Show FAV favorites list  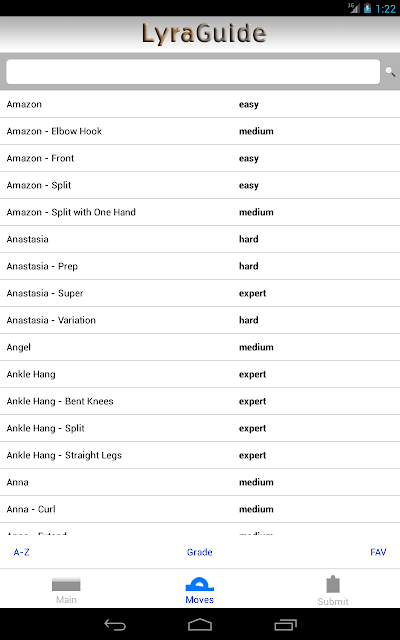click(378, 552)
